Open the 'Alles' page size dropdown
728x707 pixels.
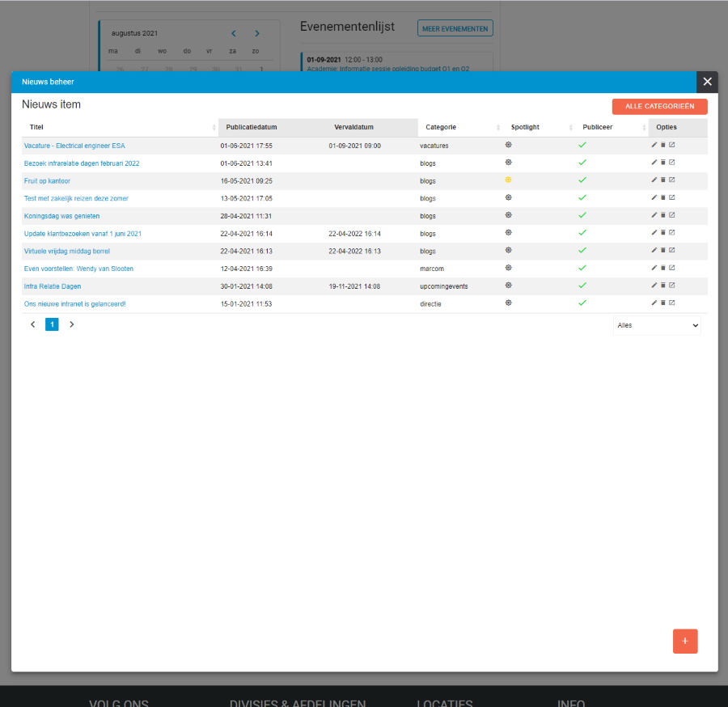pyautogui.click(x=657, y=325)
